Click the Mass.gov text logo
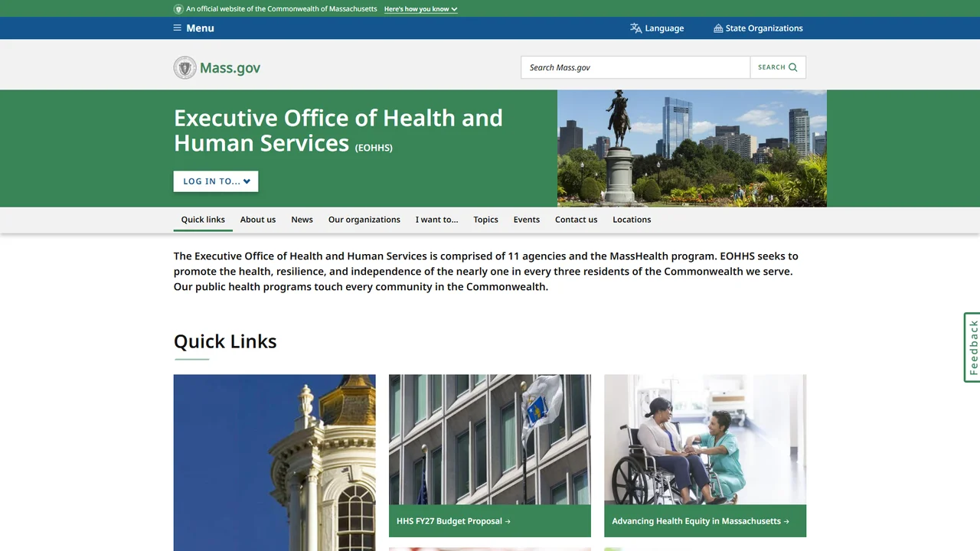 point(230,67)
